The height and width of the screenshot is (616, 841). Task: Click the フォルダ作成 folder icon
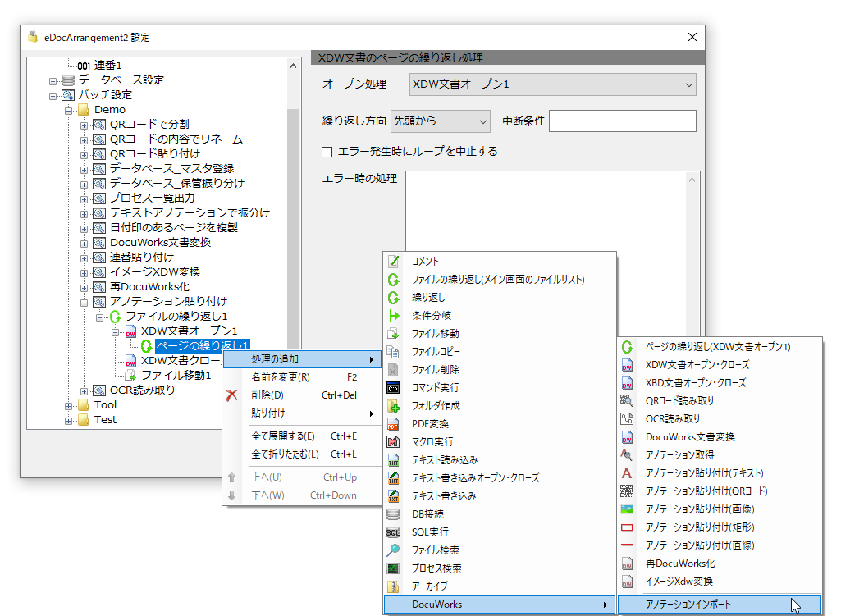click(393, 406)
